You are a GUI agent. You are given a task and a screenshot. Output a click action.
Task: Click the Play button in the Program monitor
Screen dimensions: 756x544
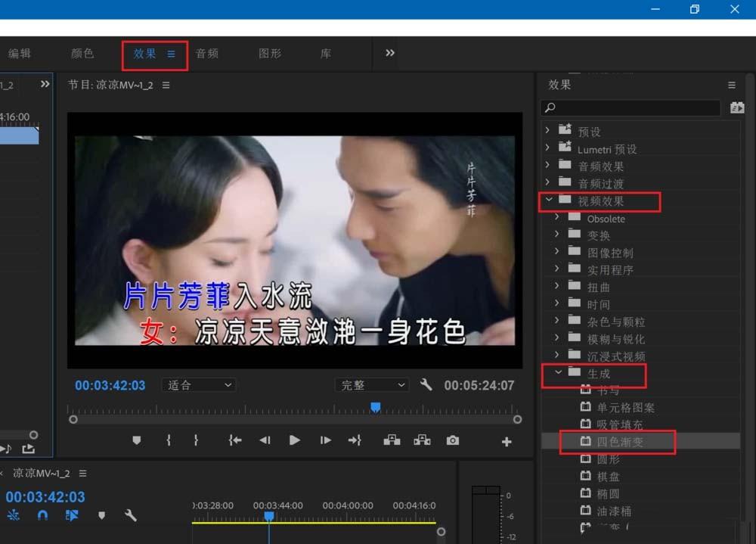(x=295, y=440)
